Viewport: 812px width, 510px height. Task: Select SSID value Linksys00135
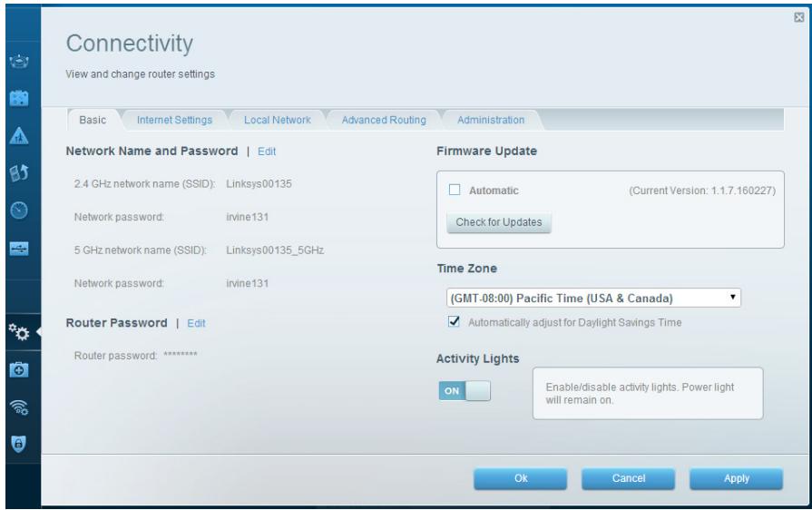pos(259,184)
